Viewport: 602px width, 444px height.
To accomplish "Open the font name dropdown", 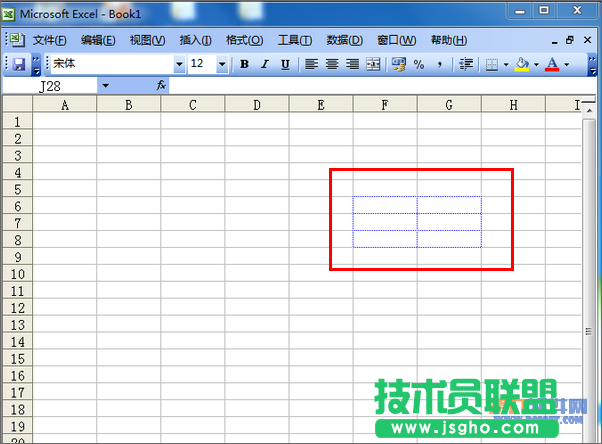I will tap(179, 64).
